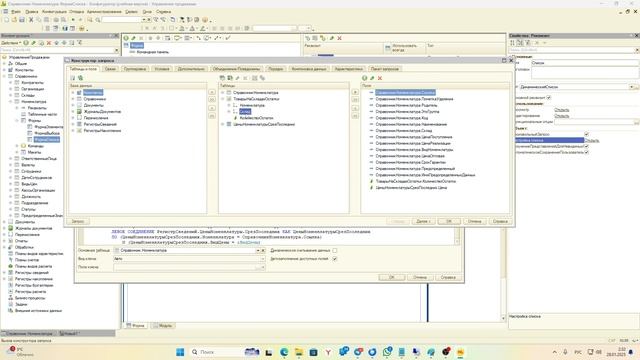
Task: Open Настройка списка link Открыть
Action: pos(591,140)
